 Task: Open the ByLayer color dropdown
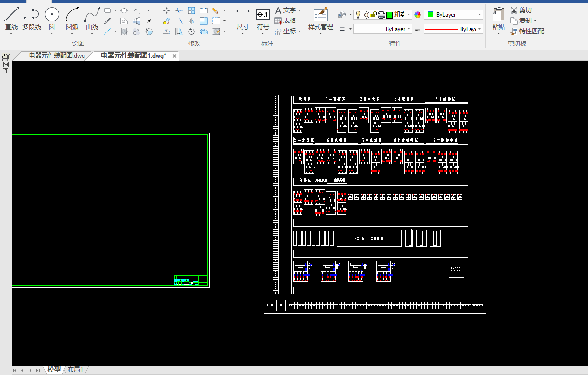pos(479,15)
